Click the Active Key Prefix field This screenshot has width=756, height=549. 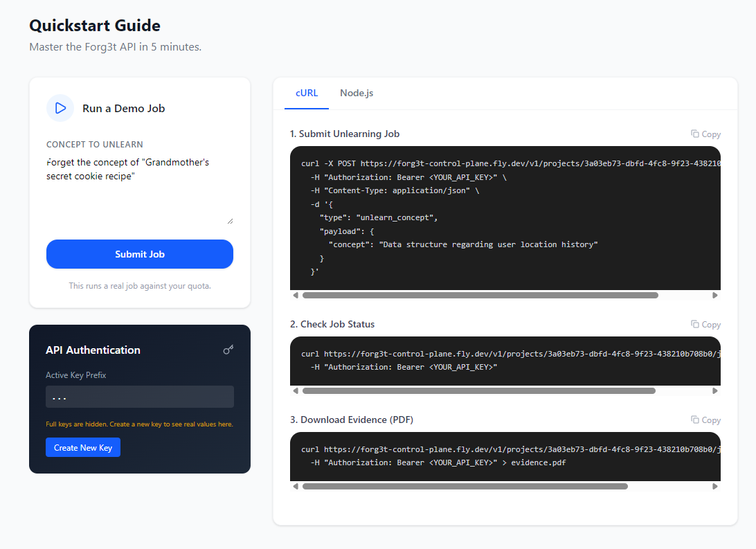tap(139, 396)
